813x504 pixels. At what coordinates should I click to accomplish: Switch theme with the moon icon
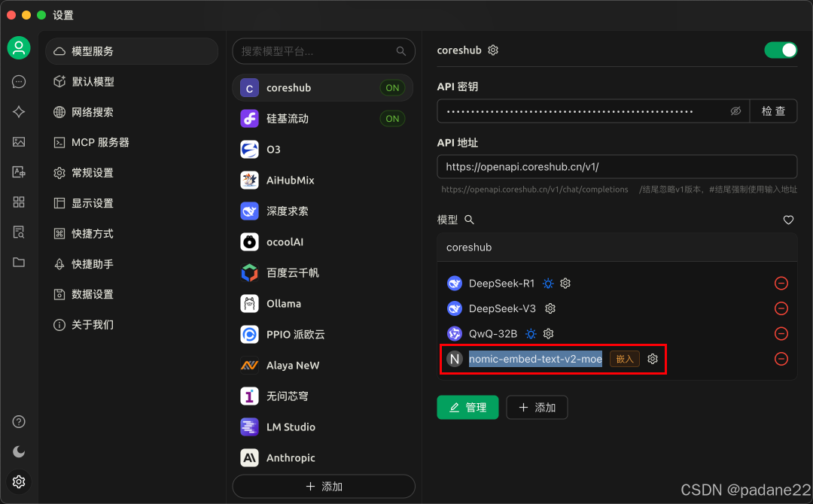click(x=19, y=451)
